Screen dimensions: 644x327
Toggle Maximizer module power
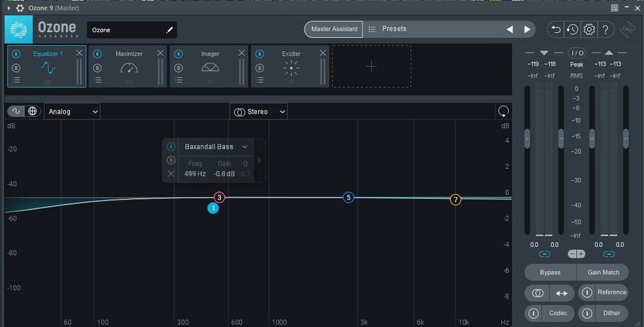(x=97, y=54)
